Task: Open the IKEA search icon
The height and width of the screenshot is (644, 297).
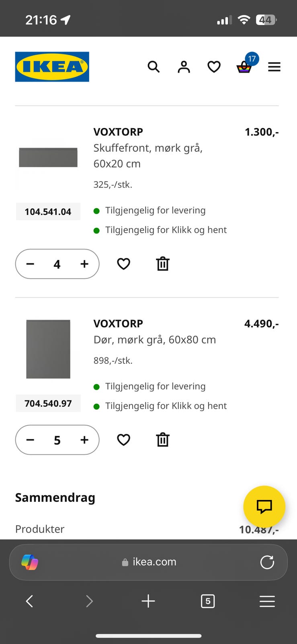Action: (x=154, y=67)
